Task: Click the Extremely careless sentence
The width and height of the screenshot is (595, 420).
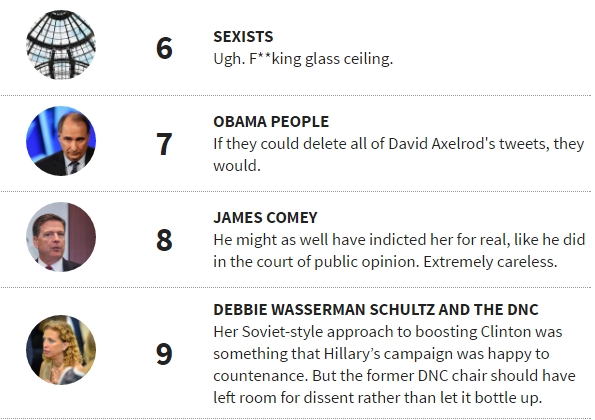Action: [x=490, y=262]
